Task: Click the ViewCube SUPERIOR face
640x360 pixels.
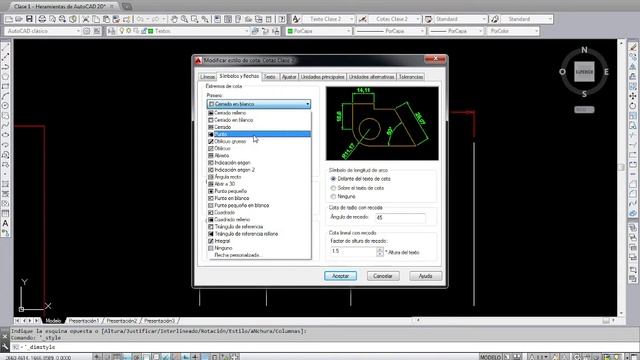Action: (584, 72)
